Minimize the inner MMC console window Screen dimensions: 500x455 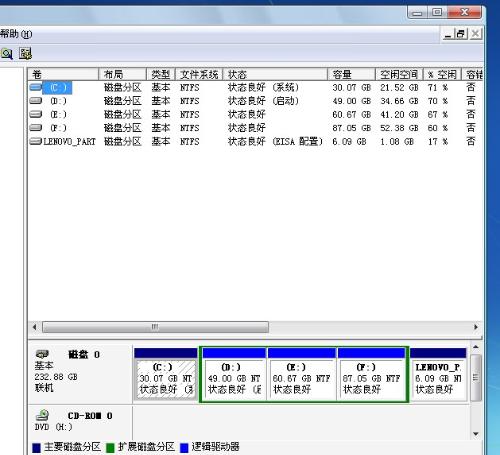click(x=448, y=34)
